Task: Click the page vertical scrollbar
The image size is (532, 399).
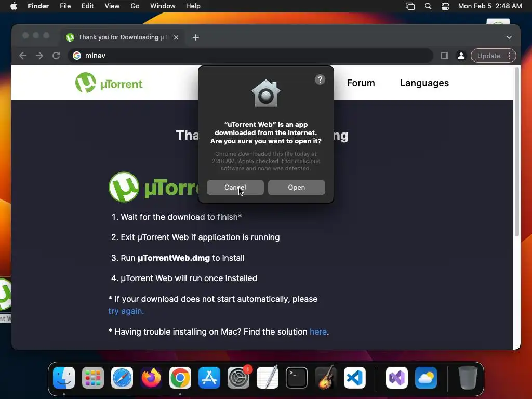Action: [517, 152]
